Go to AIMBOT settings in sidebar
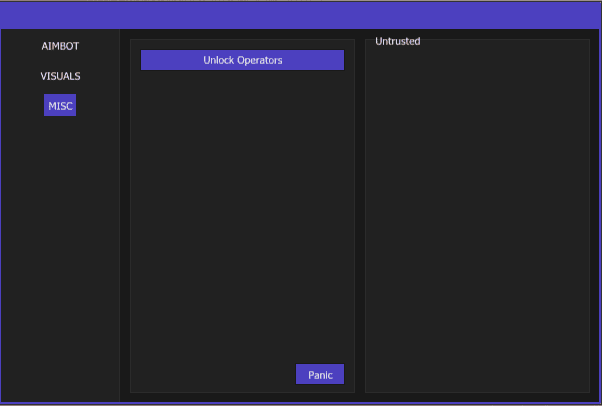602x406 pixels. click(x=60, y=46)
